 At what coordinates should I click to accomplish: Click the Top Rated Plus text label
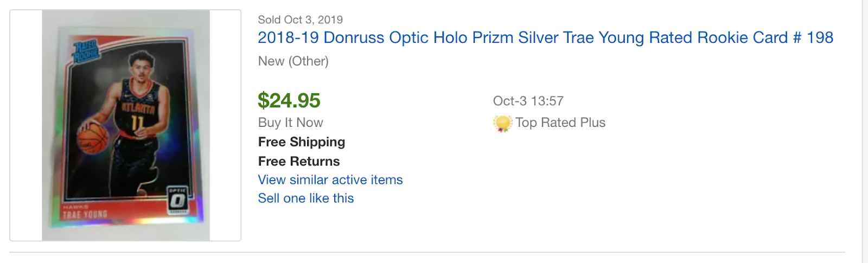coord(560,123)
